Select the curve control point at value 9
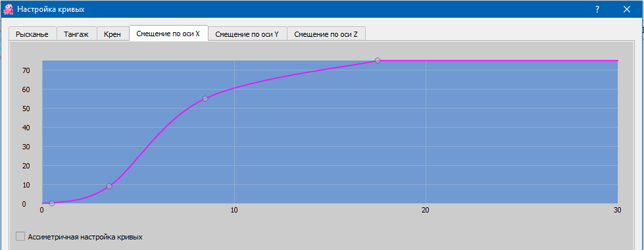Image resolution: width=644 pixels, height=250 pixels. coord(109,186)
